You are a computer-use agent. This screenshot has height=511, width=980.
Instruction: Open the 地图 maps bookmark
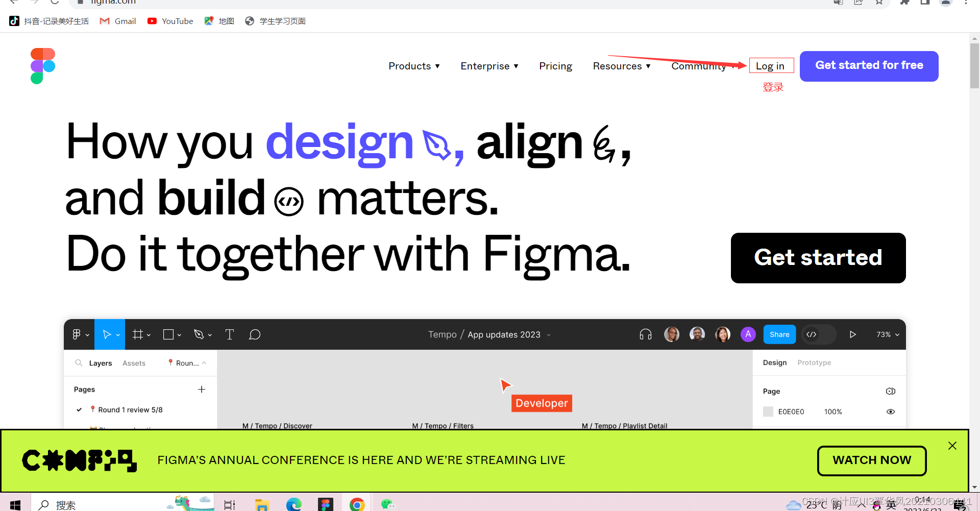click(219, 21)
